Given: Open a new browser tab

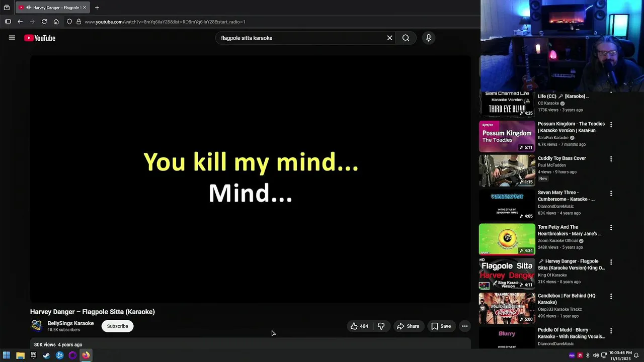Looking at the screenshot, I should click(97, 8).
